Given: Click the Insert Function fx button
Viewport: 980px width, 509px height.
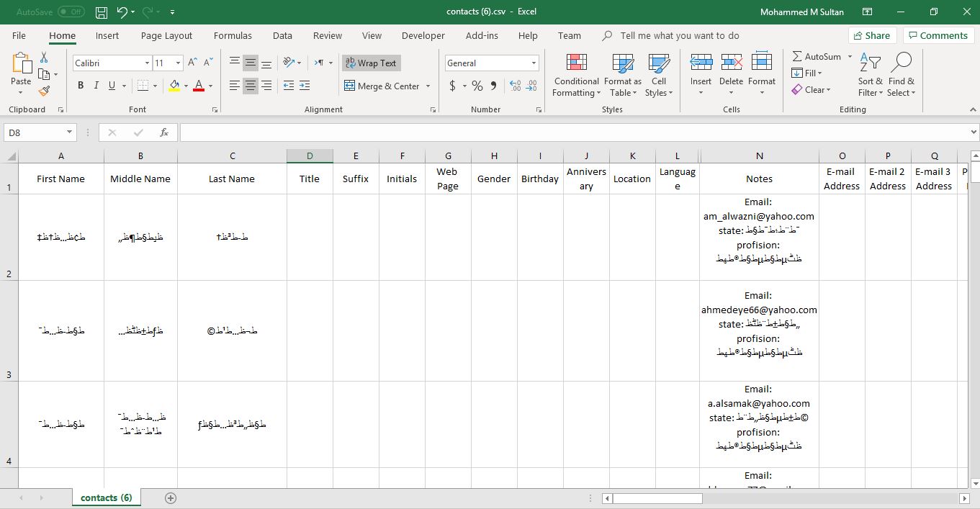Looking at the screenshot, I should [164, 132].
